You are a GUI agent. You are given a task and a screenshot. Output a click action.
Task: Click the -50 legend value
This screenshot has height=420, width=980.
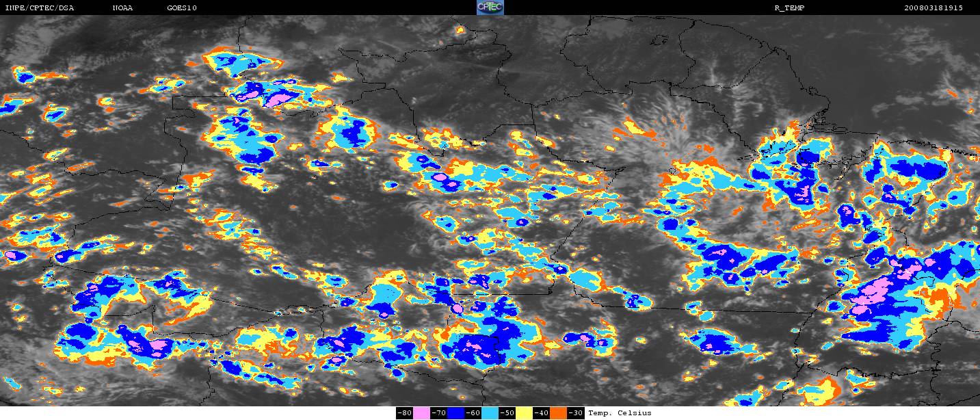pos(507,413)
